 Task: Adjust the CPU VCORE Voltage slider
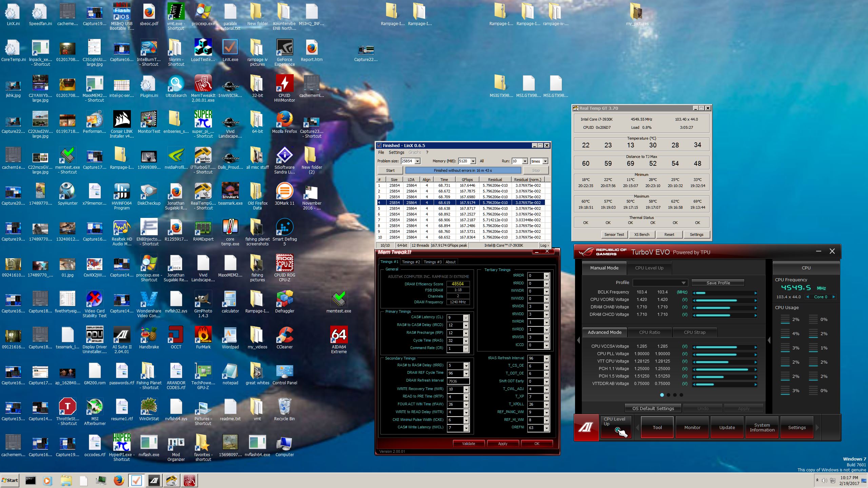tap(725, 300)
